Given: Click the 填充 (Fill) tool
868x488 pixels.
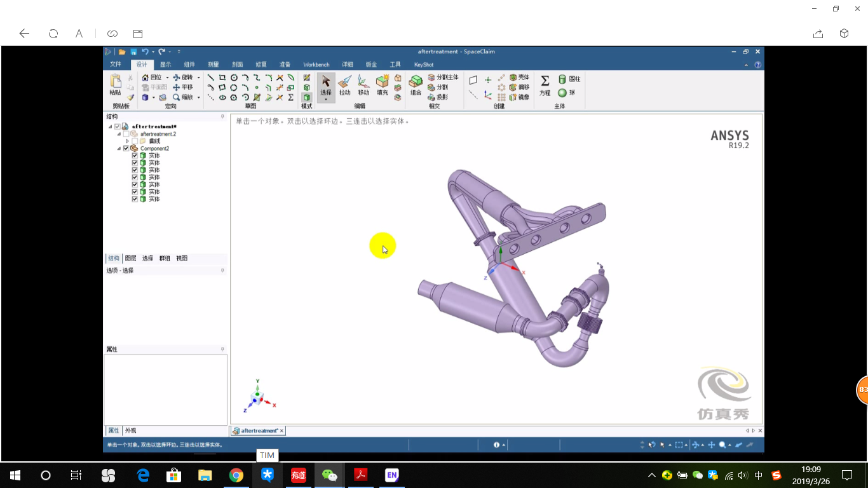Looking at the screenshot, I should 383,85.
